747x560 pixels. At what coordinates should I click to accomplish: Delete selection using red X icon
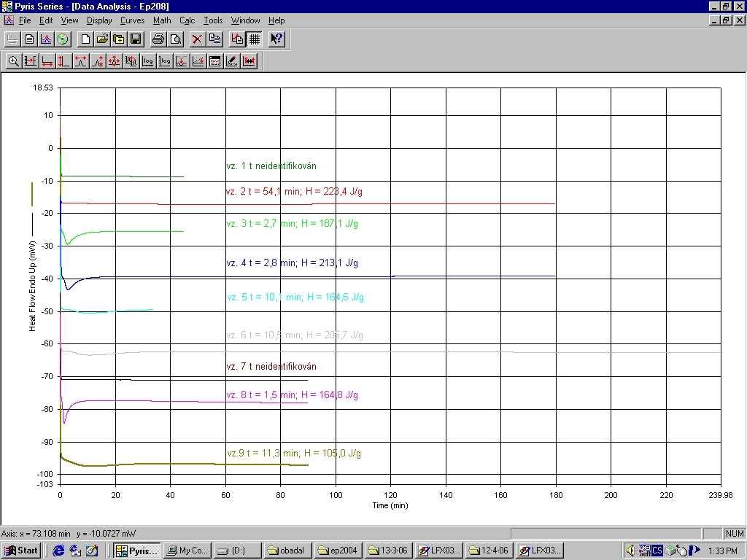[197, 39]
